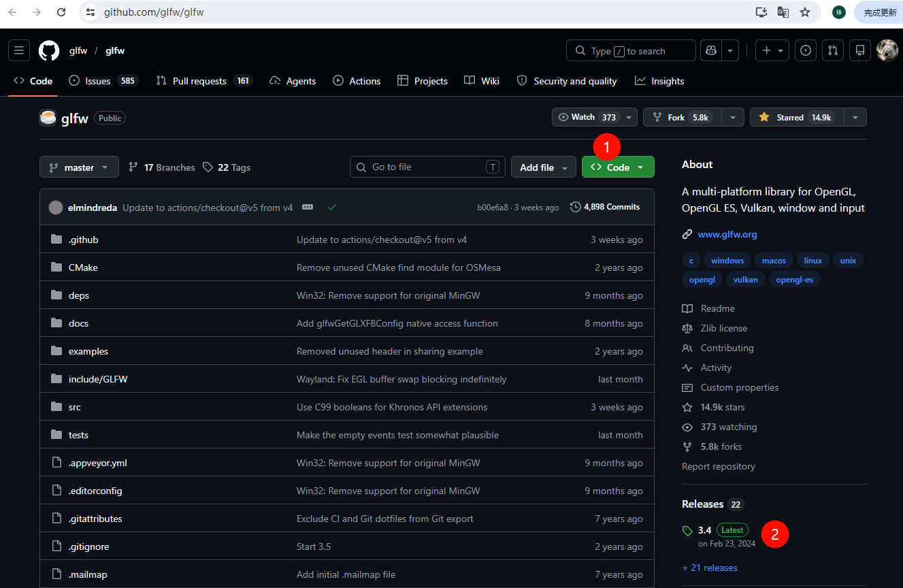Open the user profile avatar menu
The image size is (903, 588).
(887, 50)
